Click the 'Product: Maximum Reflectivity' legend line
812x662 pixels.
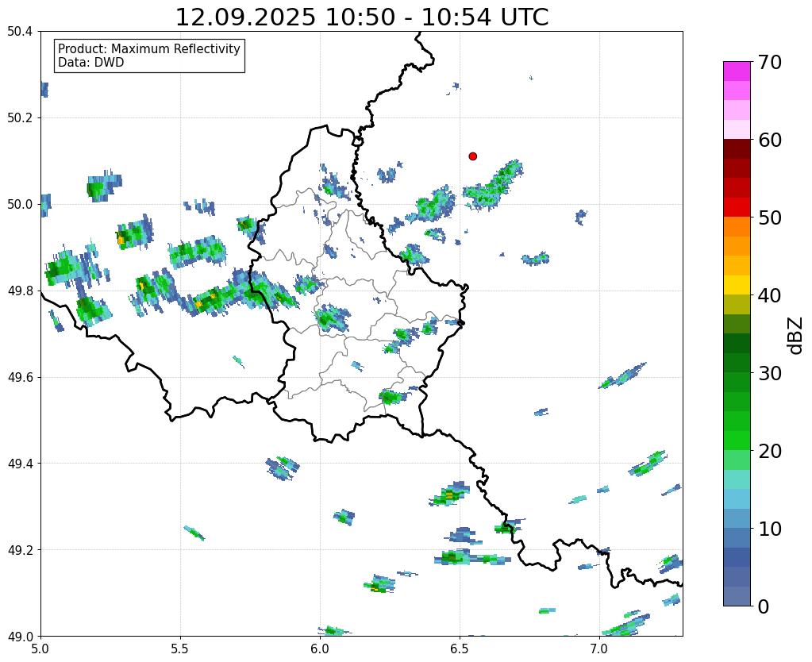click(149, 48)
